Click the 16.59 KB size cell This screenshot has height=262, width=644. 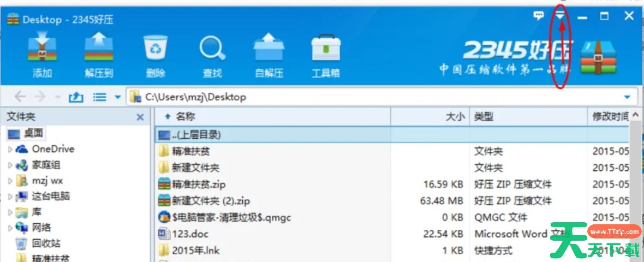[444, 184]
